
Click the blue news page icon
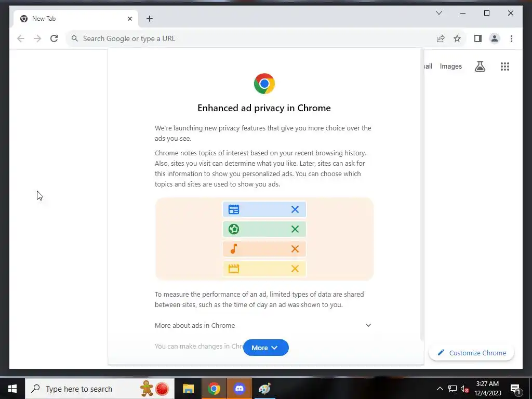click(x=234, y=209)
